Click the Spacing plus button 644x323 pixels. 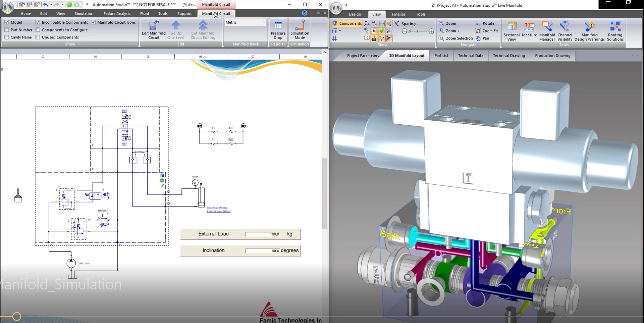click(431, 31)
